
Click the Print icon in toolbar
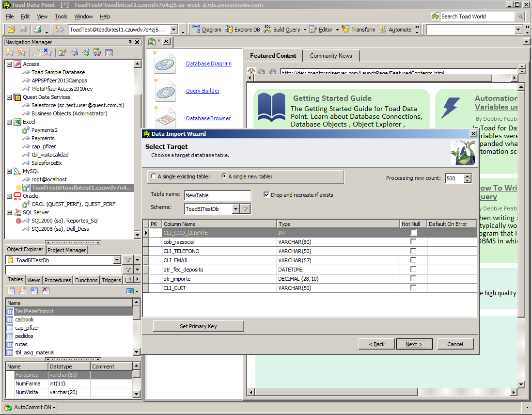(37, 30)
